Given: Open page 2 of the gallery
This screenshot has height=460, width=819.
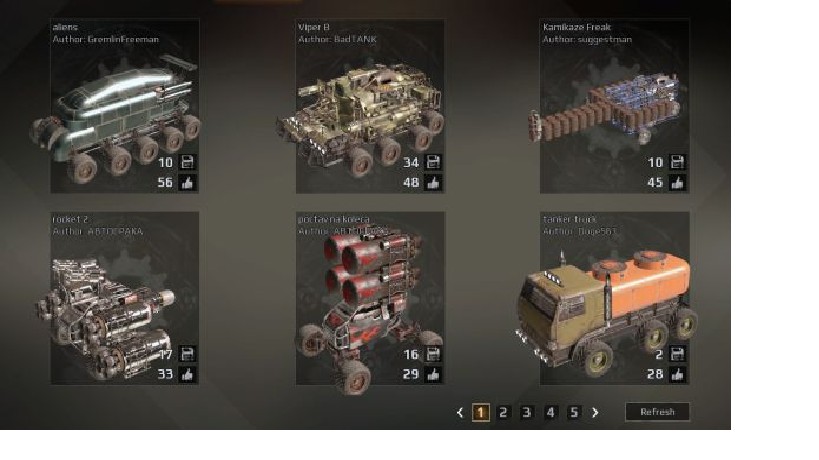Looking at the screenshot, I should click(503, 412).
